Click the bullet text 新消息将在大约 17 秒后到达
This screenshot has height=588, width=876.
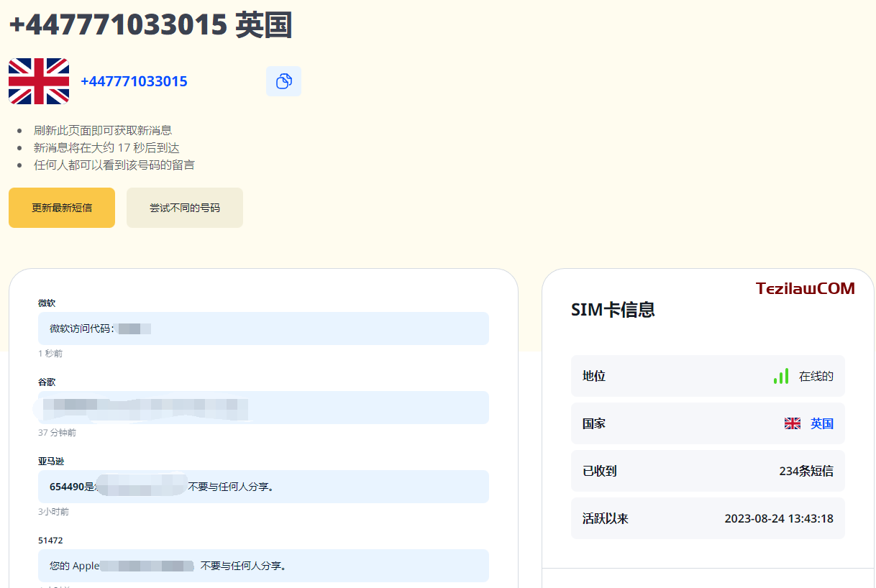(106, 147)
